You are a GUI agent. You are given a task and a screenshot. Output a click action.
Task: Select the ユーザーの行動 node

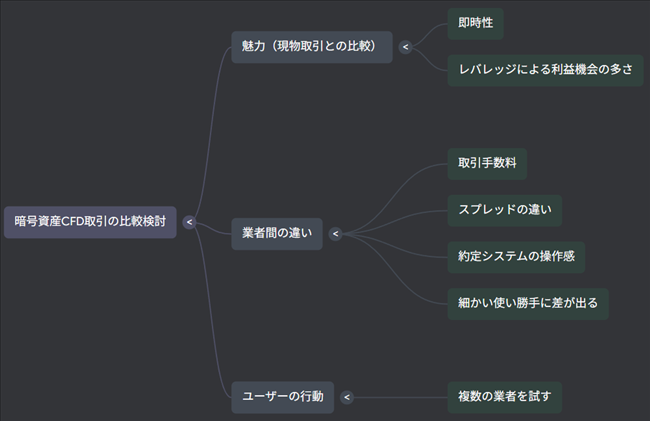283,397
